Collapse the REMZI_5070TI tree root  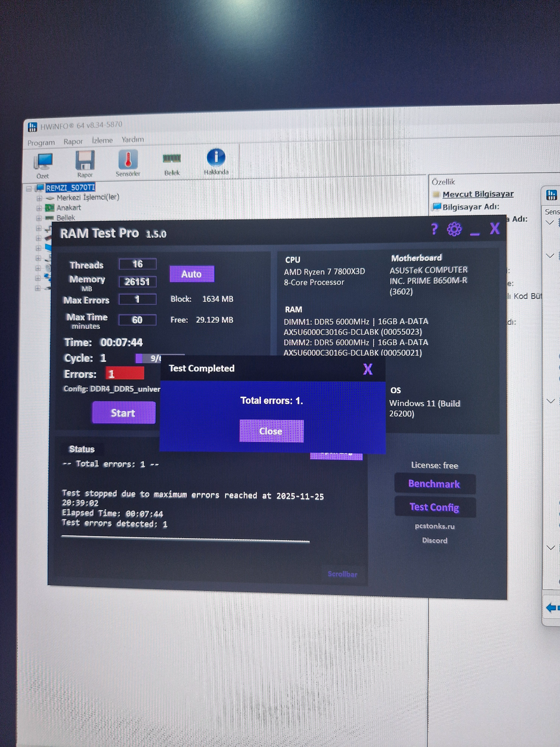(29, 189)
